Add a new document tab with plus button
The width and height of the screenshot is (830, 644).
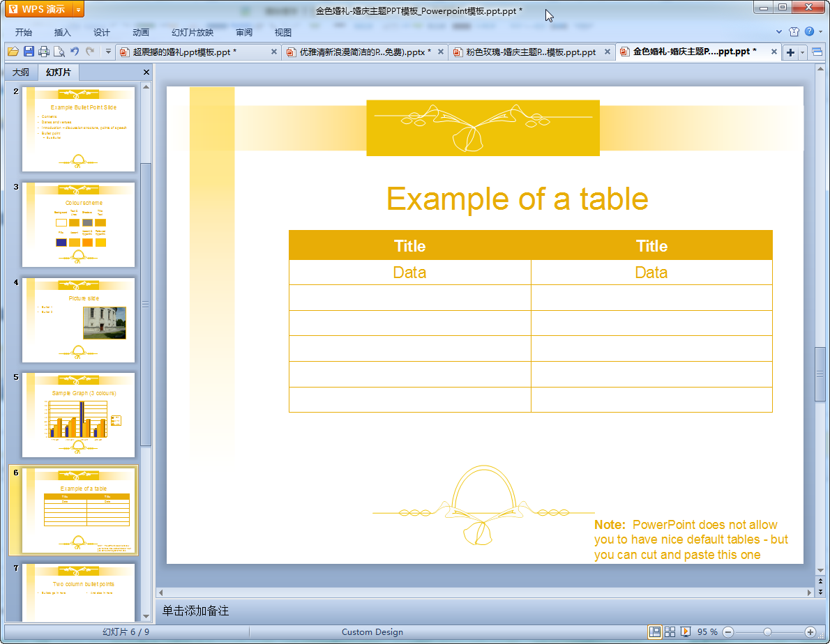pos(790,52)
